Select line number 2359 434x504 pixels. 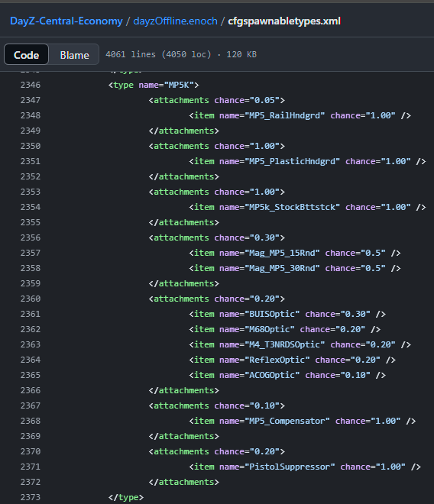click(x=31, y=283)
